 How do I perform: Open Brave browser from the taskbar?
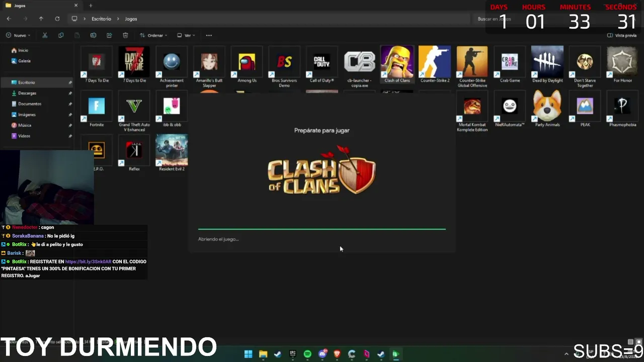(337, 354)
